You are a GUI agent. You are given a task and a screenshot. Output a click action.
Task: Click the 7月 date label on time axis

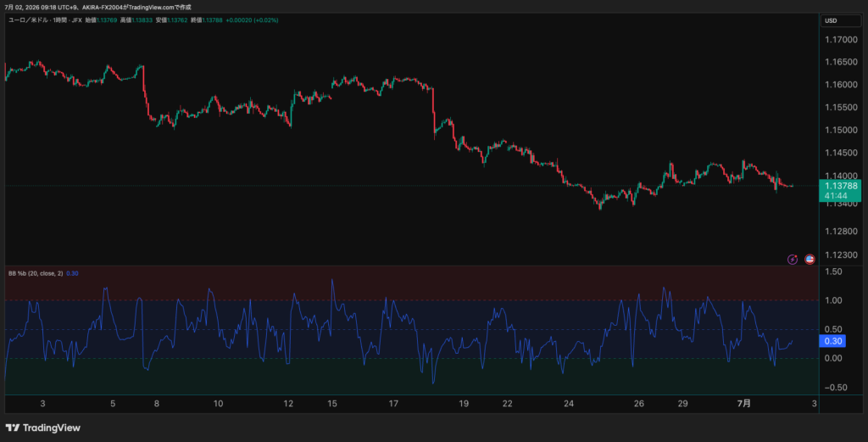744,403
